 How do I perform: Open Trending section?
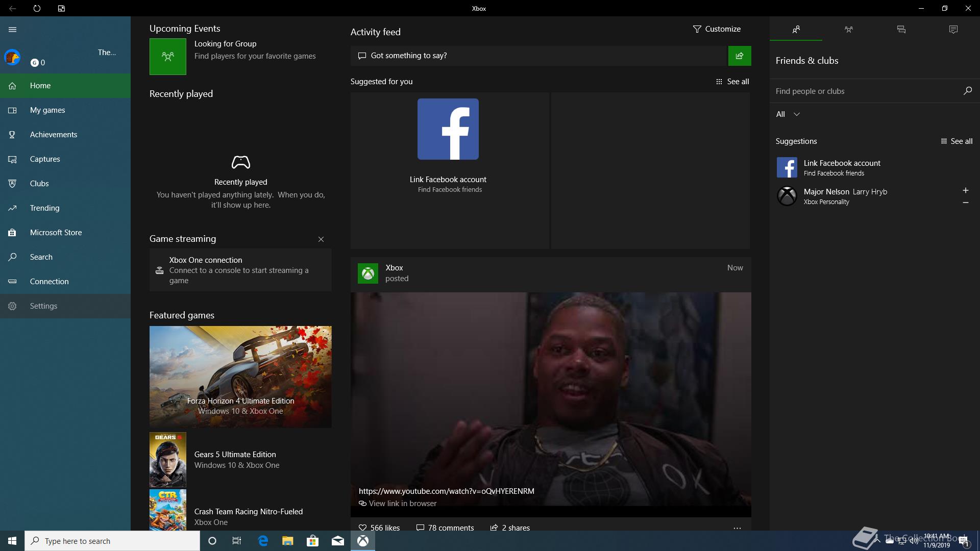[65, 208]
